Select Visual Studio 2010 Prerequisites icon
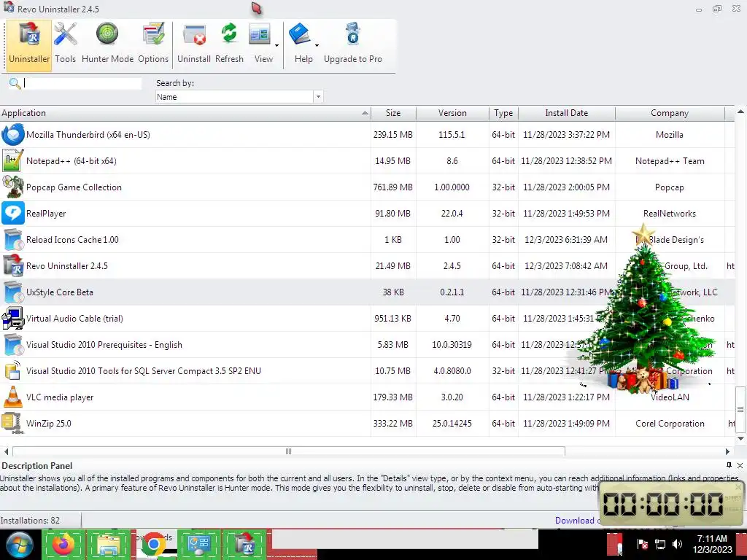Image resolution: width=747 pixels, height=560 pixels. tap(13, 344)
